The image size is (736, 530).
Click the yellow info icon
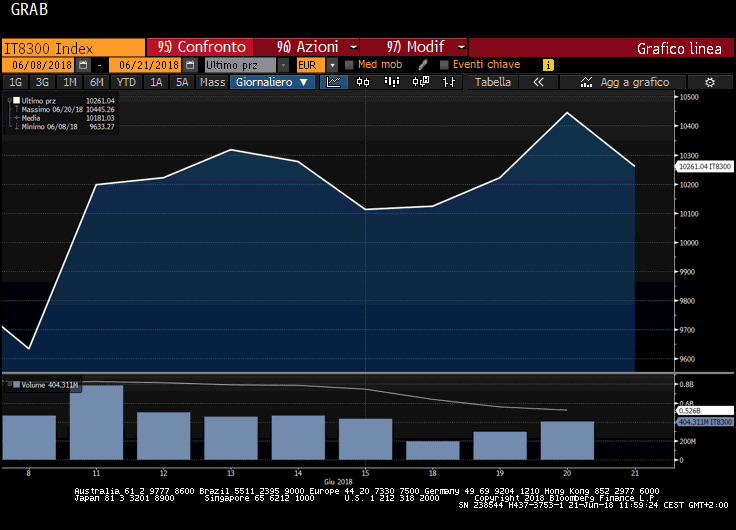[x=548, y=65]
